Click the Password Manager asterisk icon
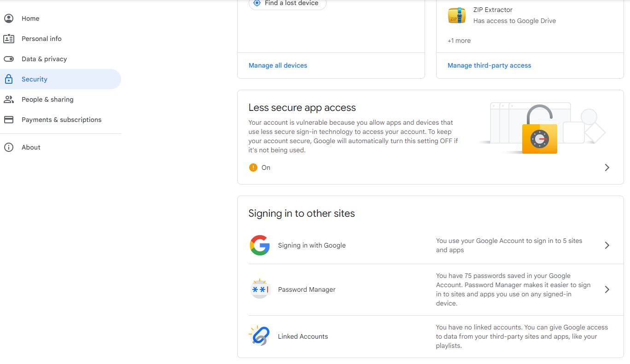This screenshot has width=630, height=364. tap(260, 289)
